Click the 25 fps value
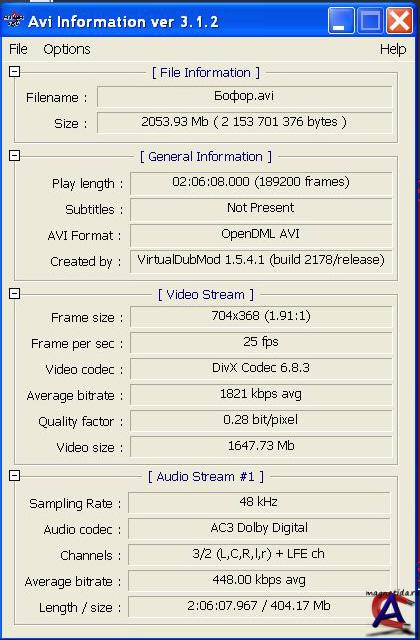Image resolution: width=420 pixels, height=640 pixels. (x=261, y=342)
